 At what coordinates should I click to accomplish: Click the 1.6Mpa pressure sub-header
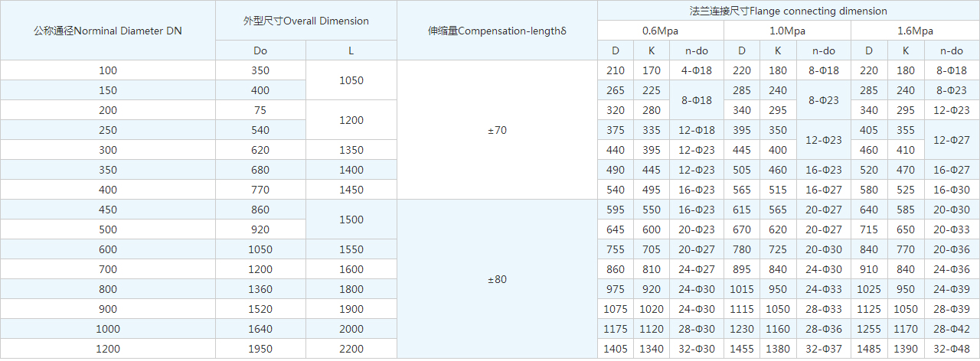[915, 31]
